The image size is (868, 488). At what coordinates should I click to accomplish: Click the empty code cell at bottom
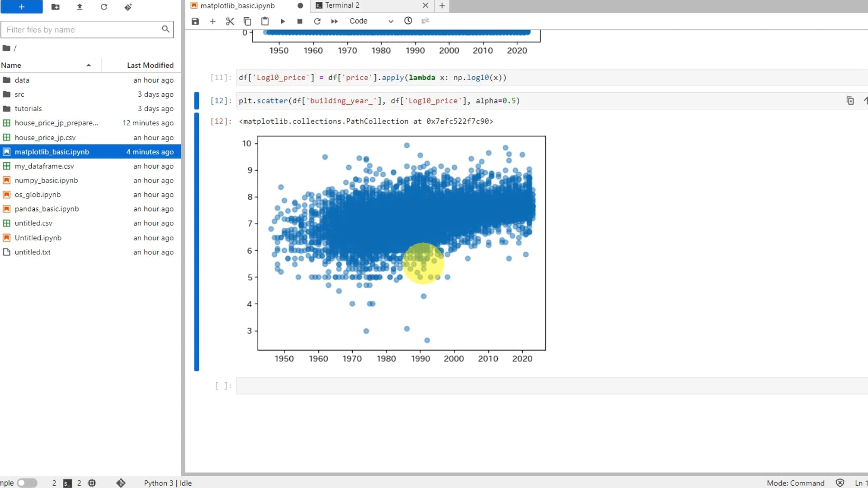click(x=552, y=385)
